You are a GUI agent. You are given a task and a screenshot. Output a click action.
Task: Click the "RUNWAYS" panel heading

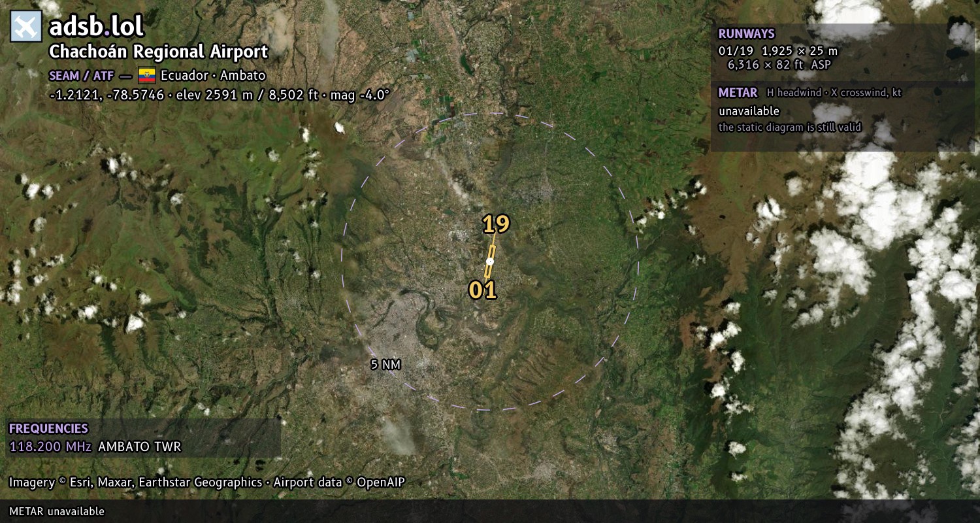[x=746, y=34]
